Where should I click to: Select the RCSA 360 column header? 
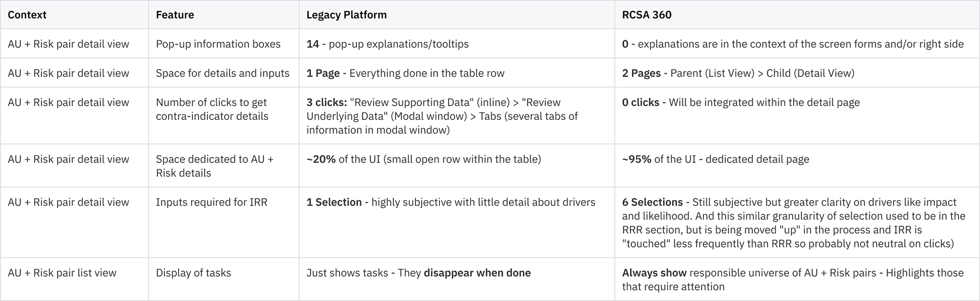tap(646, 15)
